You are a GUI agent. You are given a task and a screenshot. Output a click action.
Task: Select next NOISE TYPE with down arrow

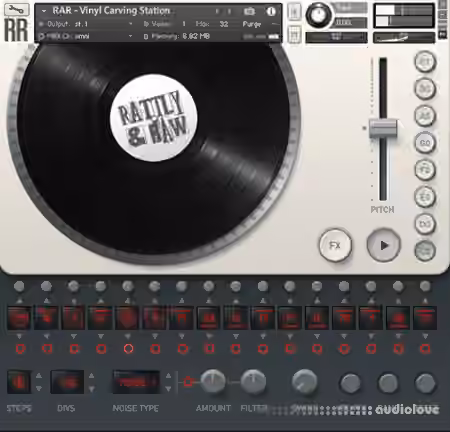(x=168, y=388)
